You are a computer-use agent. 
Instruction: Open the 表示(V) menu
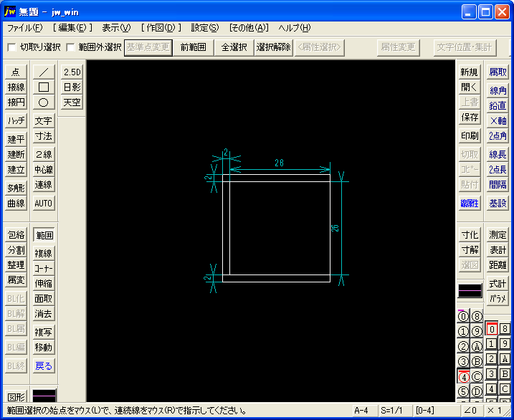click(x=116, y=28)
